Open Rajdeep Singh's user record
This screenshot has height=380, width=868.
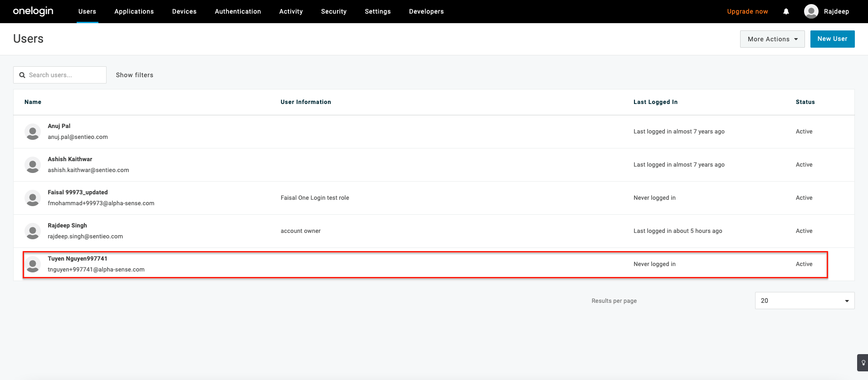[x=68, y=226]
